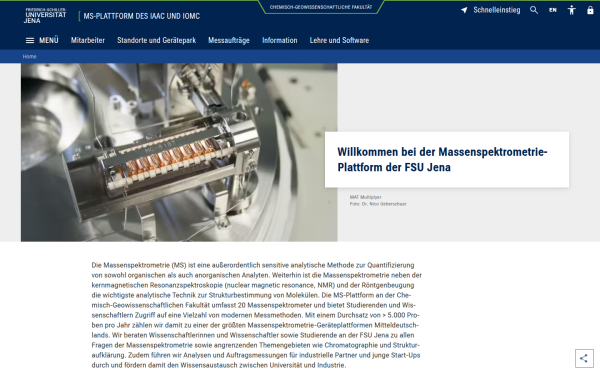Screen dimensions: 600x375
Task: Click the Home breadcrumb
Action: [29, 57]
